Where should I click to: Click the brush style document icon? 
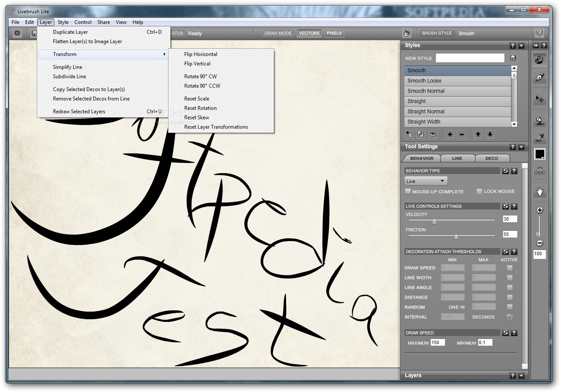(x=407, y=33)
